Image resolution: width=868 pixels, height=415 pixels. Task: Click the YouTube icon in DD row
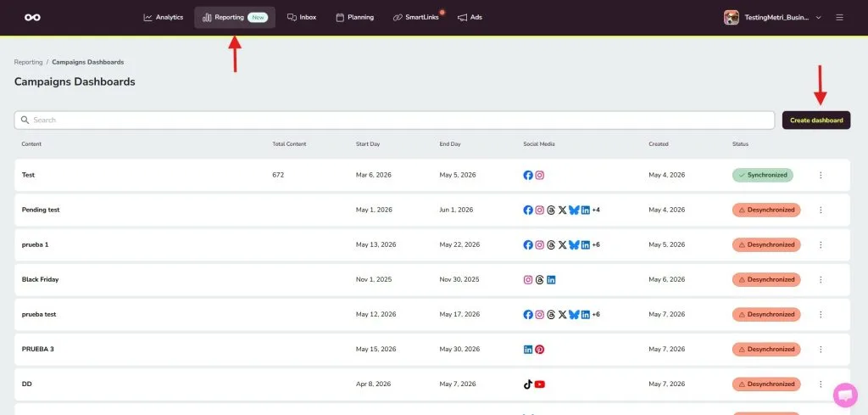coord(540,384)
